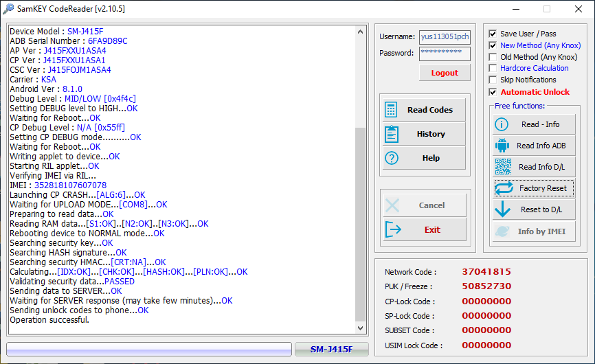Viewport: 595px width, 364px height.
Task: Click the Factory Reset button label
Action: [x=543, y=188]
